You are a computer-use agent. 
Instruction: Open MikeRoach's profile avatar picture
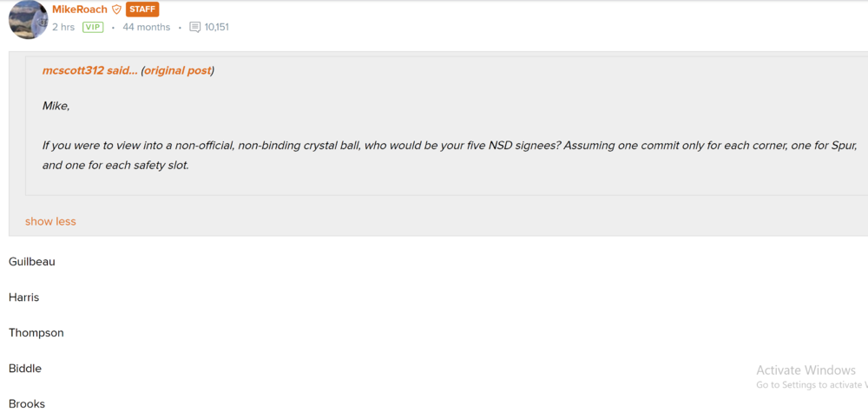[x=28, y=20]
